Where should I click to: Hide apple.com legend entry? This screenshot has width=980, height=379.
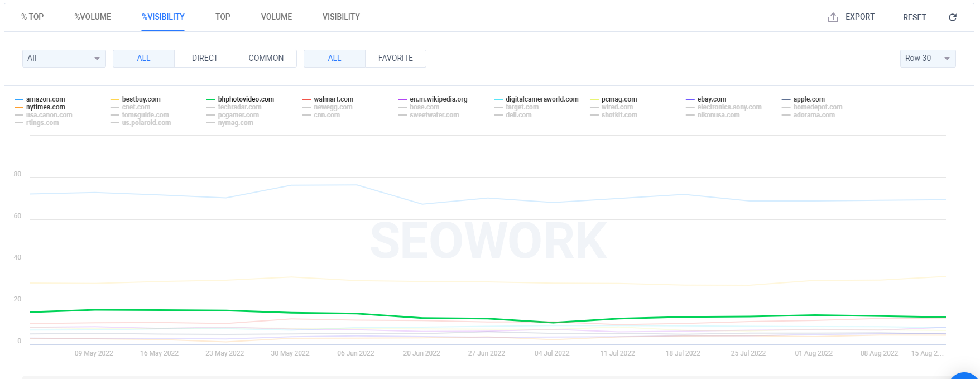tap(803, 99)
